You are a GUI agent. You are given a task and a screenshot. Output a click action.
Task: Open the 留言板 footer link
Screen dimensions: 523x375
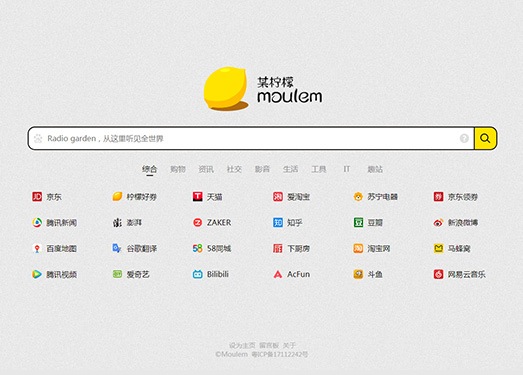(x=269, y=345)
